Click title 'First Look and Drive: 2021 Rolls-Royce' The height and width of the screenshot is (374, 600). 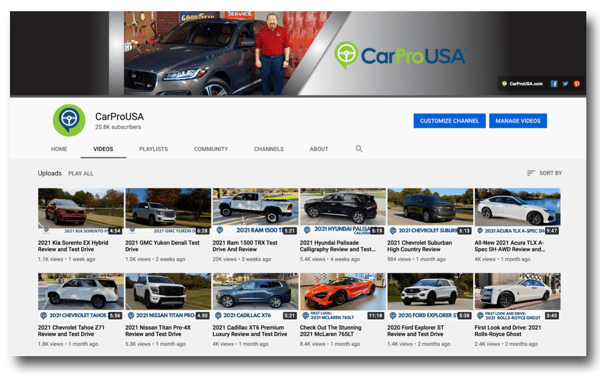coord(508,331)
